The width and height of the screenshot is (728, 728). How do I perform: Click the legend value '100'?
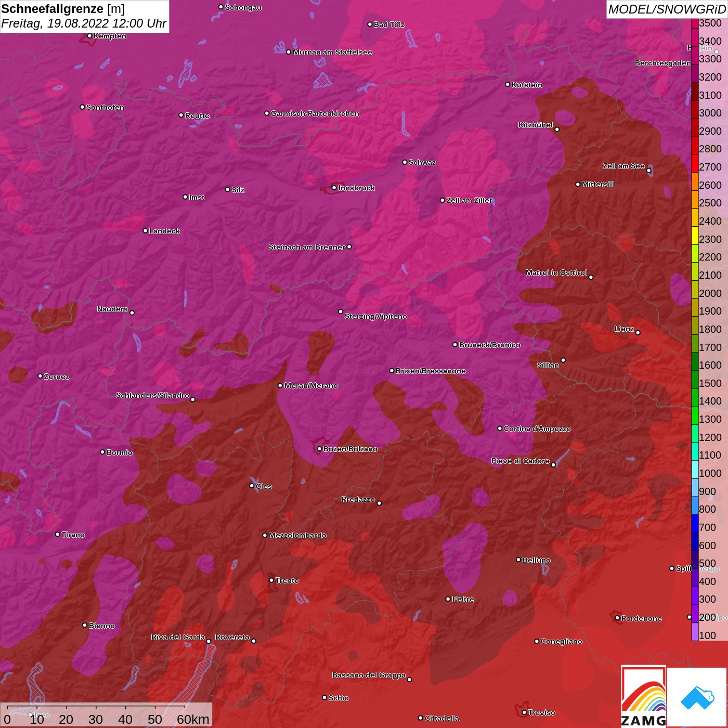(x=708, y=635)
